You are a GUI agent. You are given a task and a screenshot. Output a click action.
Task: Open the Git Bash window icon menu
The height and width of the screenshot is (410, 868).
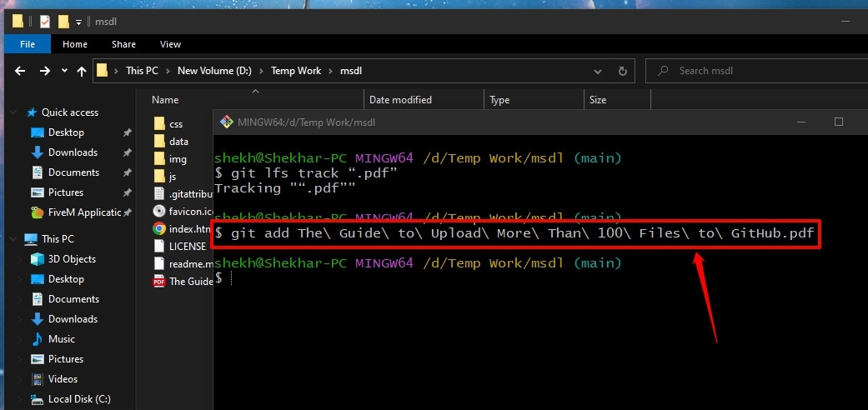click(225, 122)
